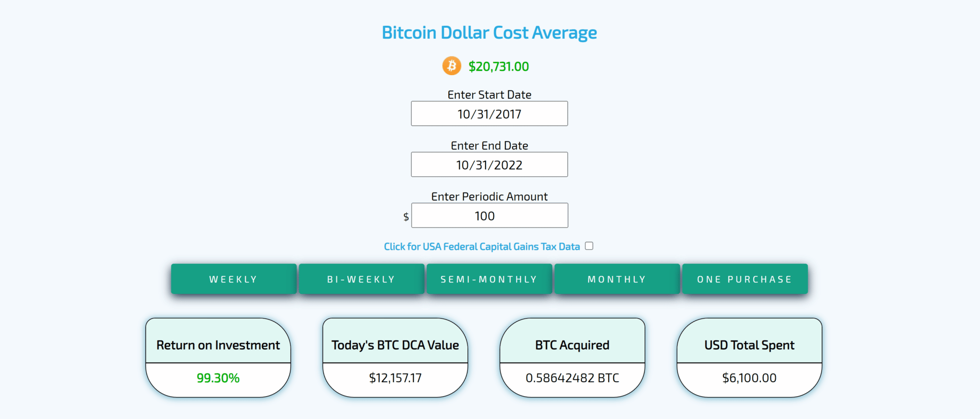
Task: Enable the USA Federal Capital Gains checkbox
Action: [589, 246]
